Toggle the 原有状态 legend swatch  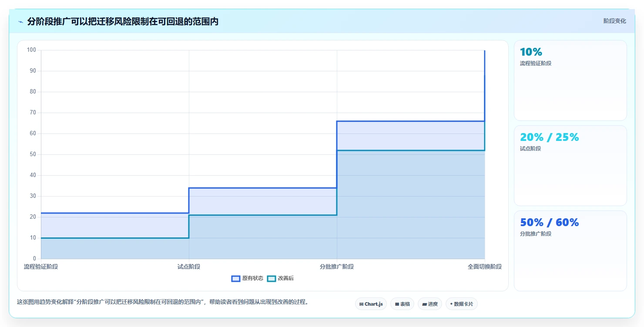click(x=236, y=278)
